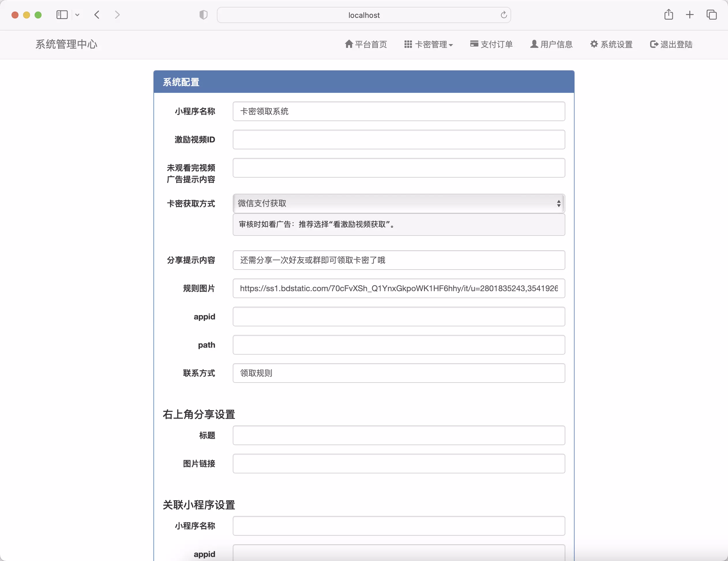Image resolution: width=728 pixels, height=561 pixels.
Task: Open the 卡密获取方式 select box
Action: 399,203
